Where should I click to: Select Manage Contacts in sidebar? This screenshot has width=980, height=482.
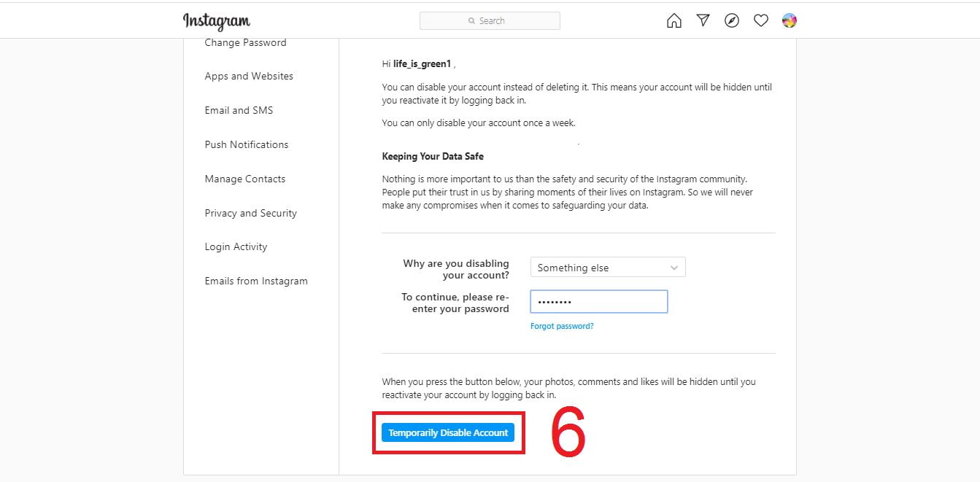pyautogui.click(x=245, y=179)
